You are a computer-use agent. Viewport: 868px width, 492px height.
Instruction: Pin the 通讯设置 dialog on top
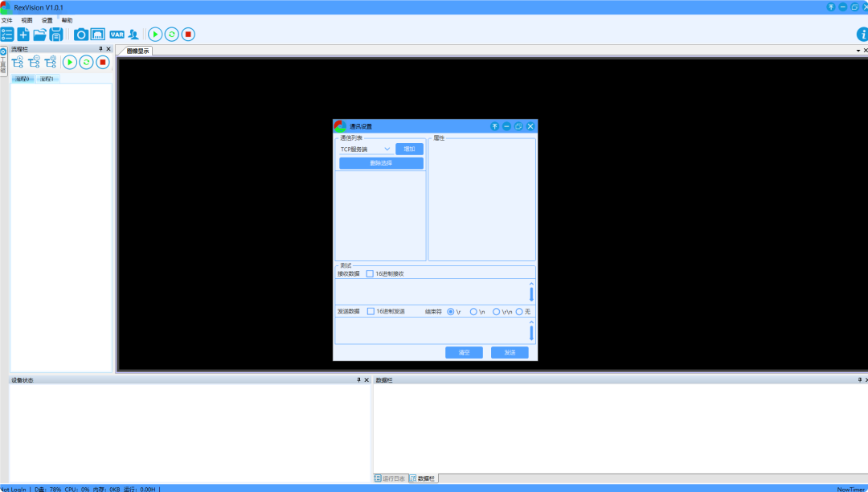coord(495,126)
